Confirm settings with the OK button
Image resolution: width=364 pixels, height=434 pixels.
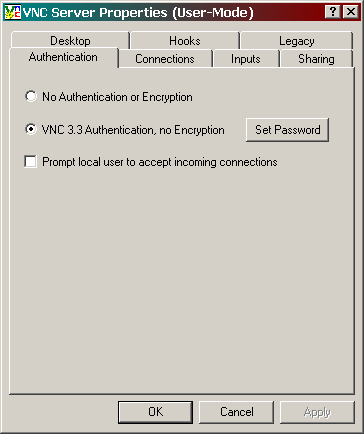pyautogui.click(x=156, y=412)
